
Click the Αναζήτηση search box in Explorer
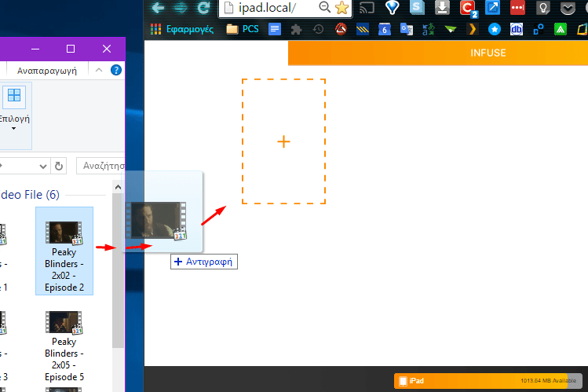100,166
